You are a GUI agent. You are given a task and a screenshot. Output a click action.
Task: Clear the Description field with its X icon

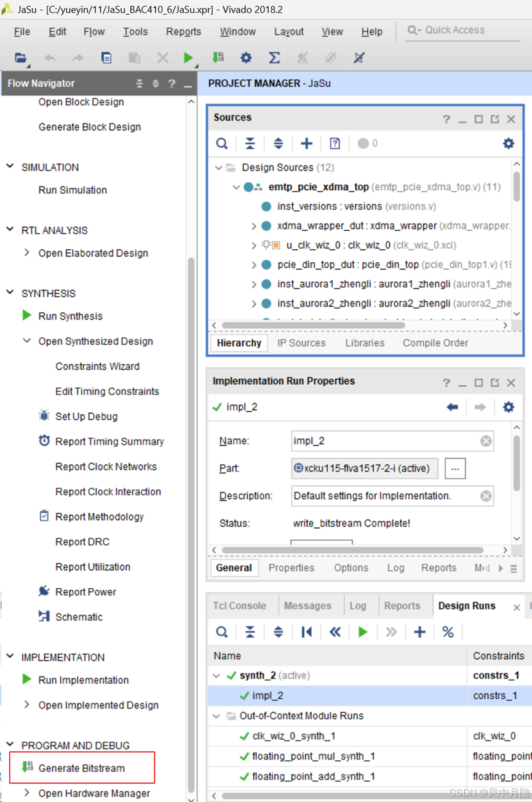486,495
